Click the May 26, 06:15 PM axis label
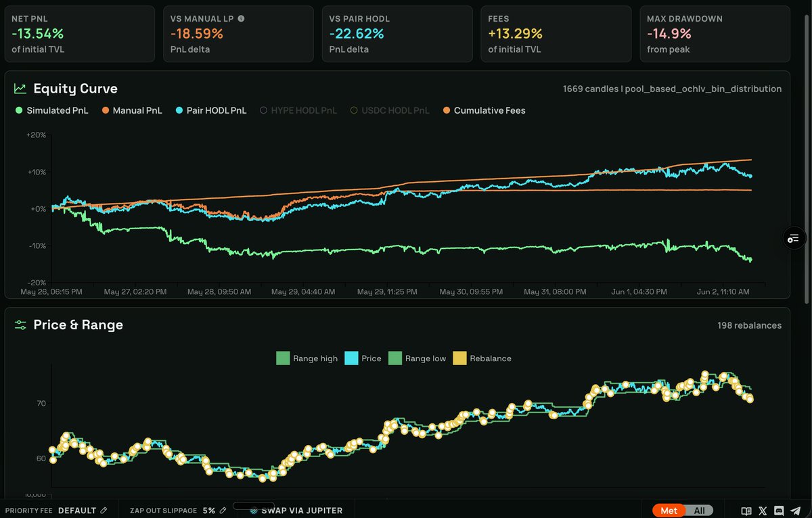The height and width of the screenshot is (518, 812). tap(52, 292)
